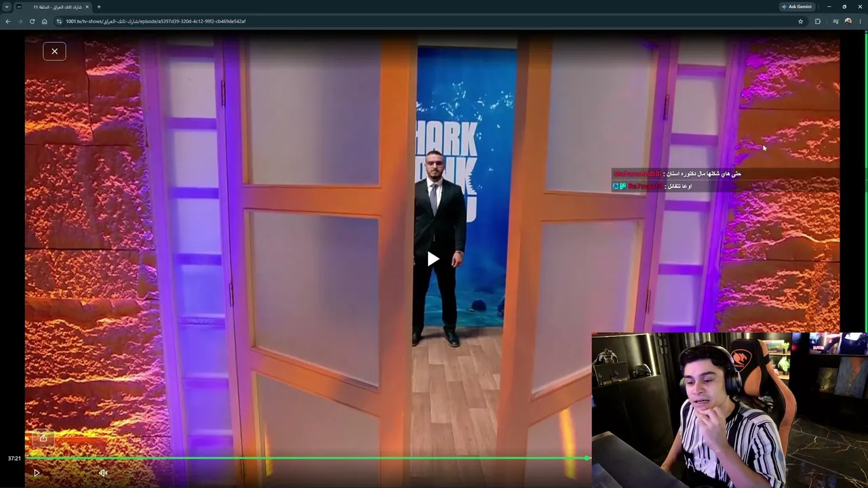Select the شارك تانك العراق browser tab
This screenshot has width=868, height=488.
(x=53, y=7)
